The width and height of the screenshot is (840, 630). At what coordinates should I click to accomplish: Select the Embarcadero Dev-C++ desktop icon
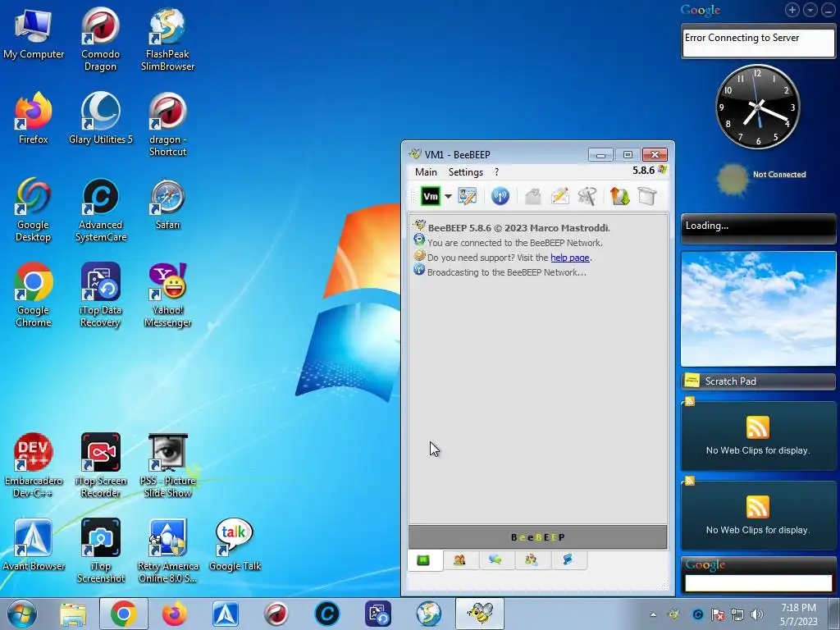33,466
